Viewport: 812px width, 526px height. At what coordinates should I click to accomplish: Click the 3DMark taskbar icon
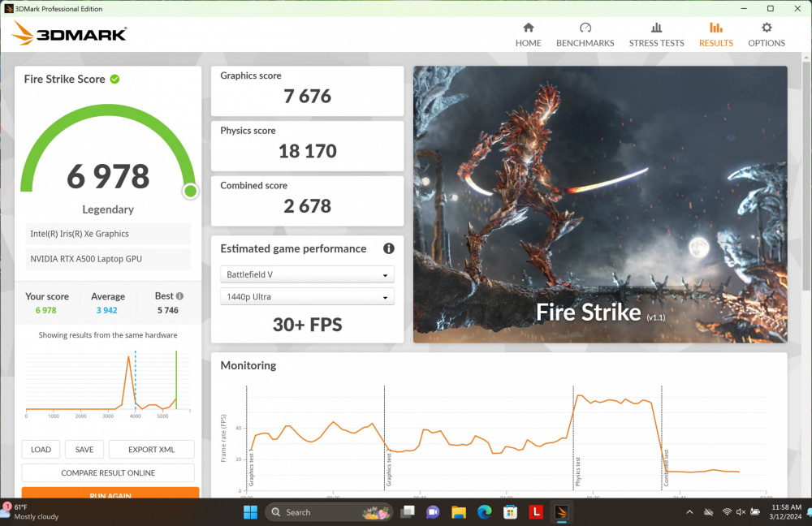[561, 512]
